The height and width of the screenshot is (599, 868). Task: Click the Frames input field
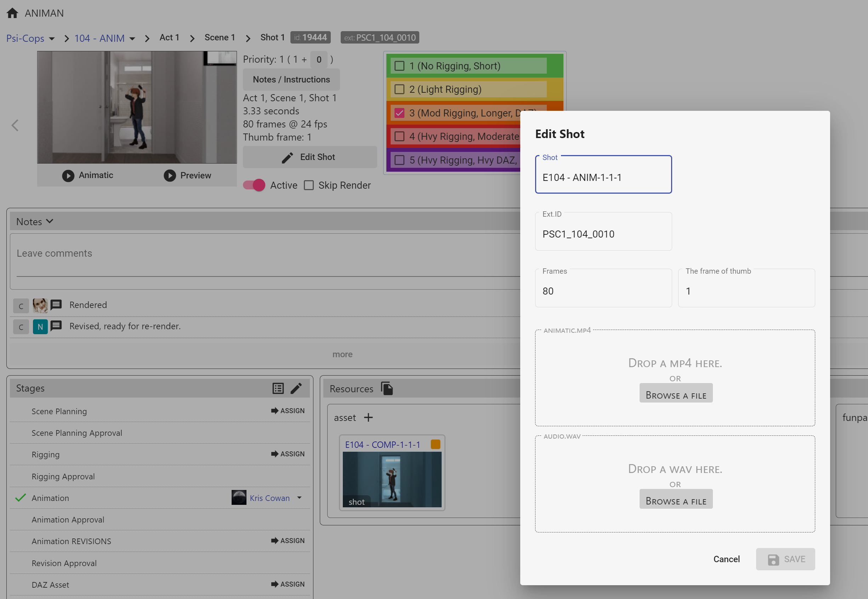603,291
